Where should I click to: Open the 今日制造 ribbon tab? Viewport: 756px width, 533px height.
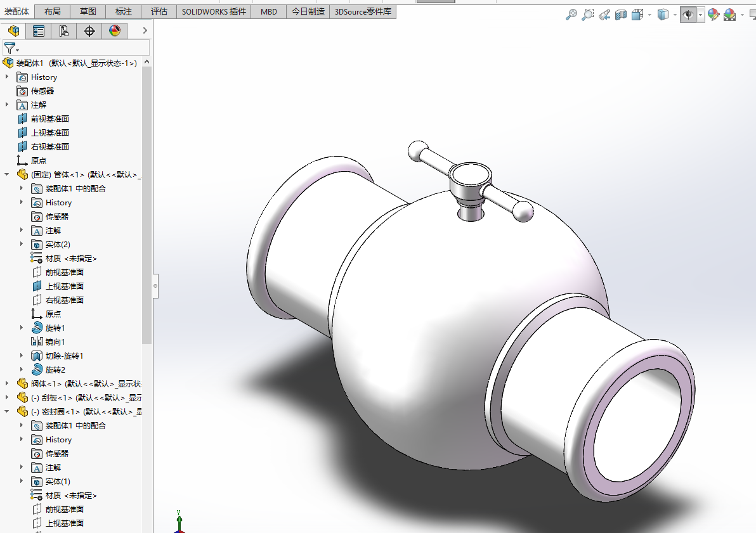coord(308,11)
